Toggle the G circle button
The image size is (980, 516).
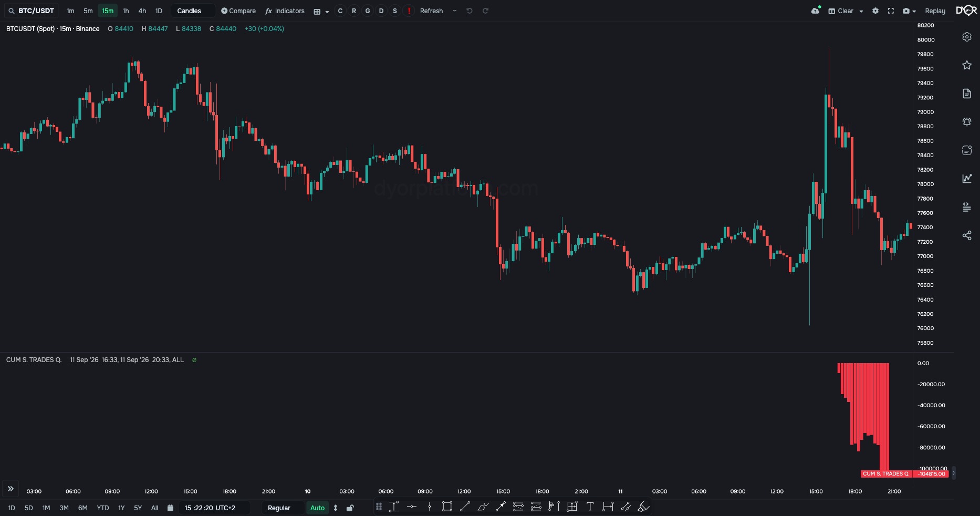click(x=368, y=11)
